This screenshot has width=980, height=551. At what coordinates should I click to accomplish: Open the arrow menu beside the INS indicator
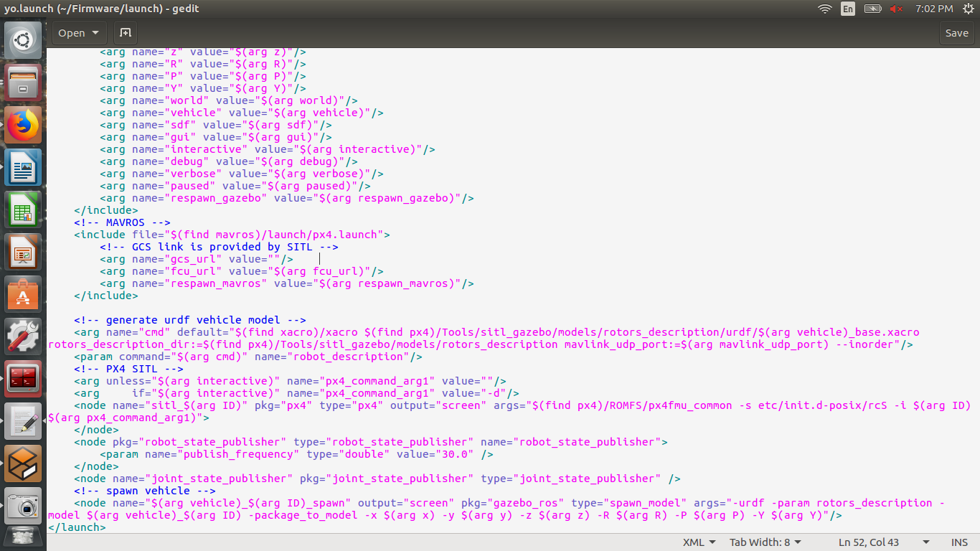(926, 542)
